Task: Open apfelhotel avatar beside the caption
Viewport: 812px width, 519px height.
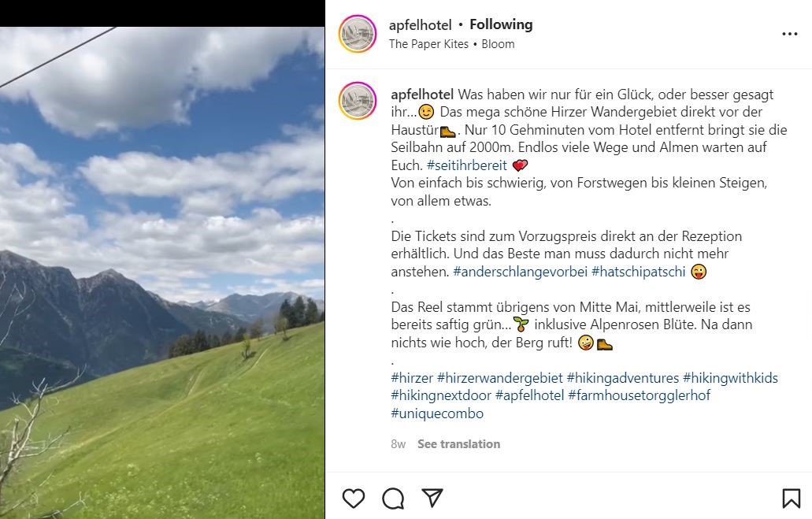Action: click(x=358, y=101)
